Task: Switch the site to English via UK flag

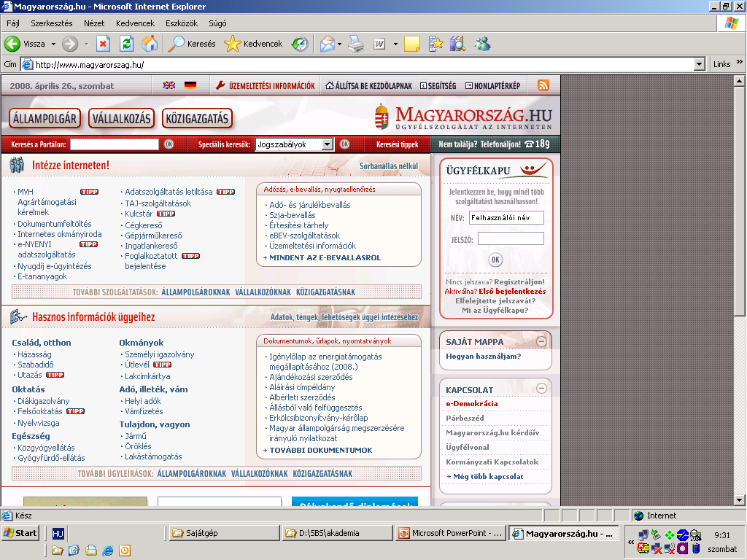Action: pos(169,85)
